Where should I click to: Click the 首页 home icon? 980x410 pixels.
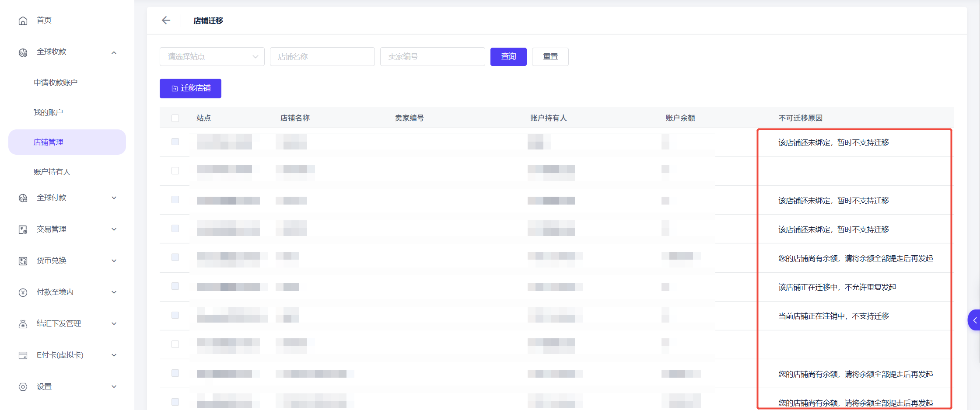point(23,21)
